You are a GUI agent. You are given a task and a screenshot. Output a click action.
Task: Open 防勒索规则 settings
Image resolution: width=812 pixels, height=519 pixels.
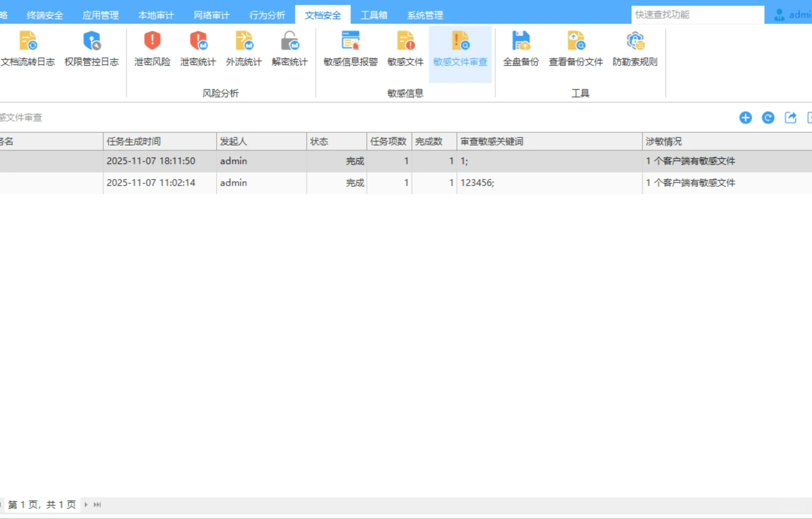point(635,48)
